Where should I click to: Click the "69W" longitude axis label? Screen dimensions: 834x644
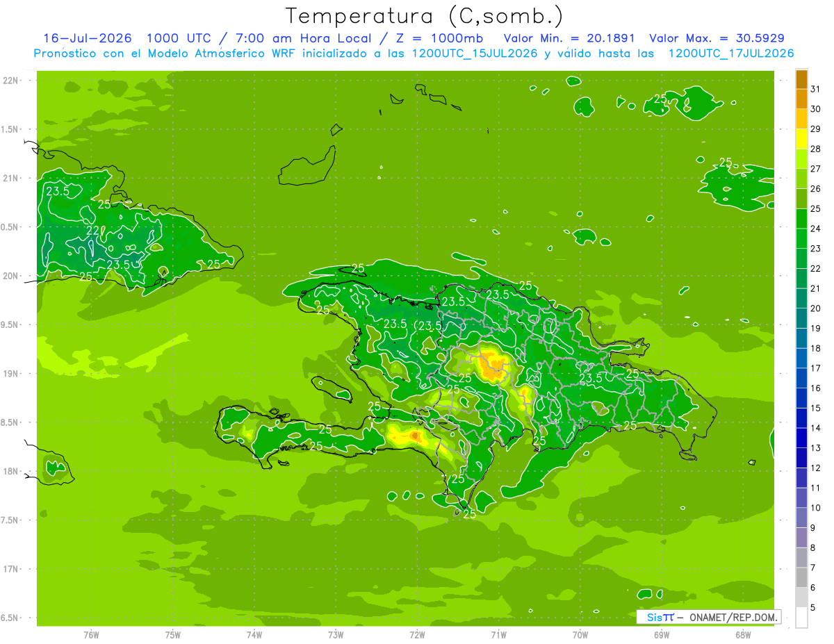(x=662, y=634)
